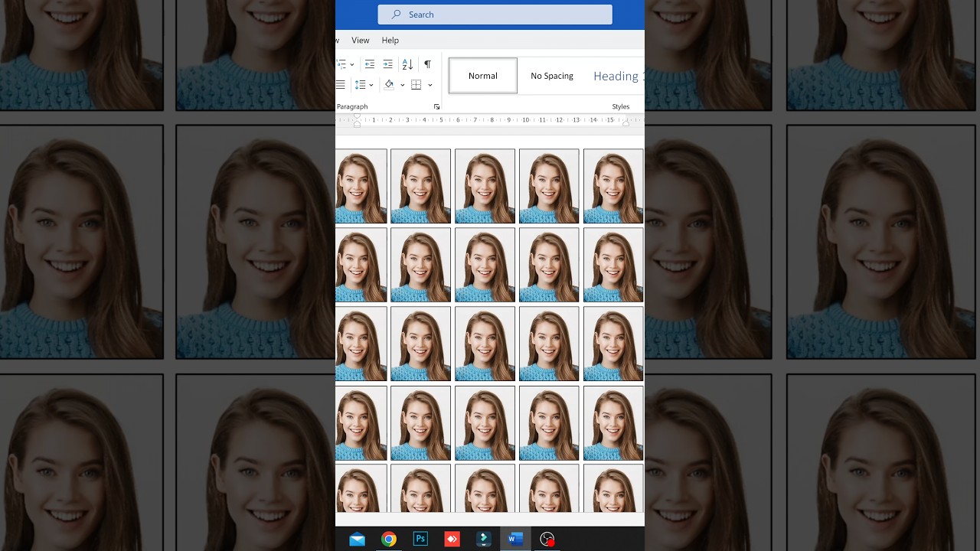
Task: Open Mail from the taskbar
Action: [357, 540]
